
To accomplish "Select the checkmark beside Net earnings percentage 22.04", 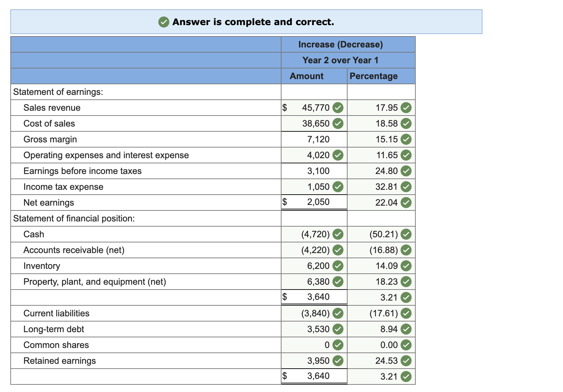I will tap(406, 203).
